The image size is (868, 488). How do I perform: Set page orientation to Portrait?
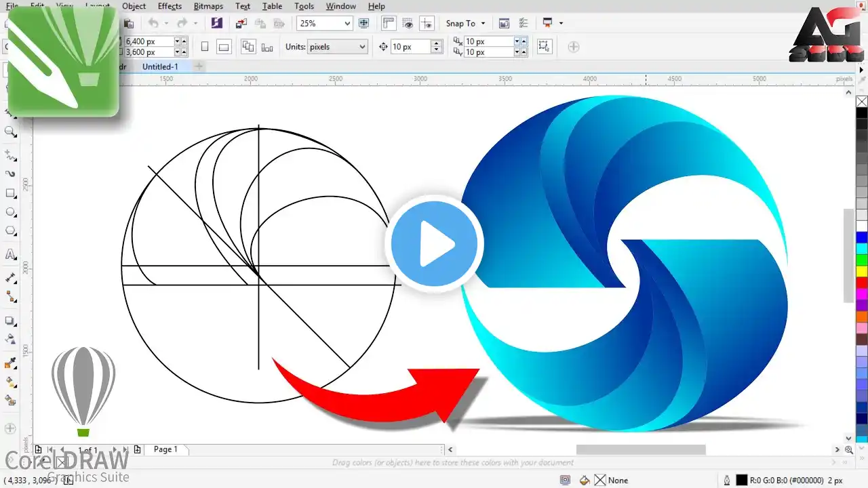[x=205, y=47]
